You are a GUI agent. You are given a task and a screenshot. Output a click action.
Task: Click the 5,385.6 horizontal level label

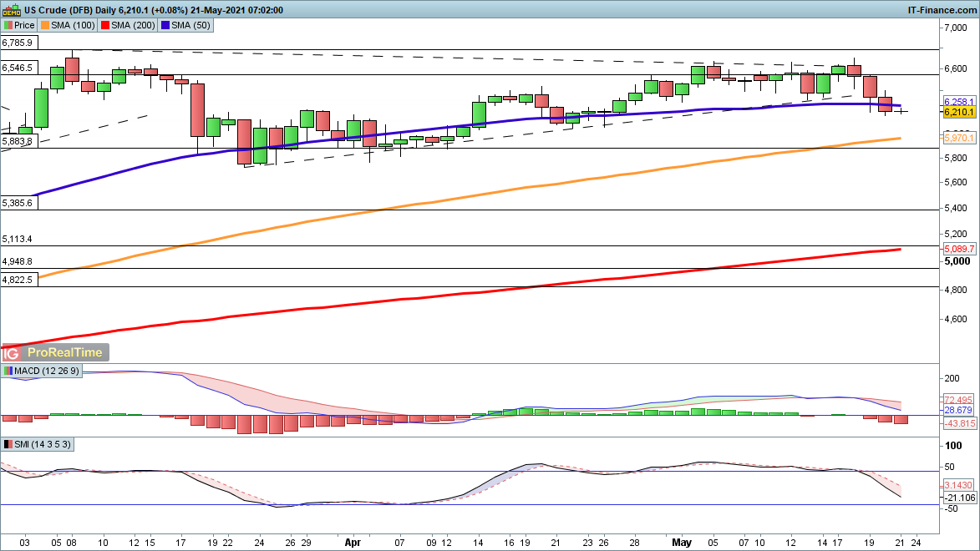coord(18,203)
